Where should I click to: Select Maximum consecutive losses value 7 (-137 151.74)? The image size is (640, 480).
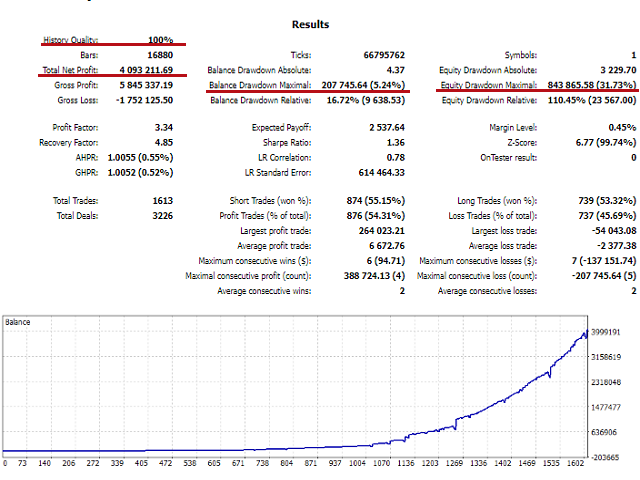pos(604,261)
